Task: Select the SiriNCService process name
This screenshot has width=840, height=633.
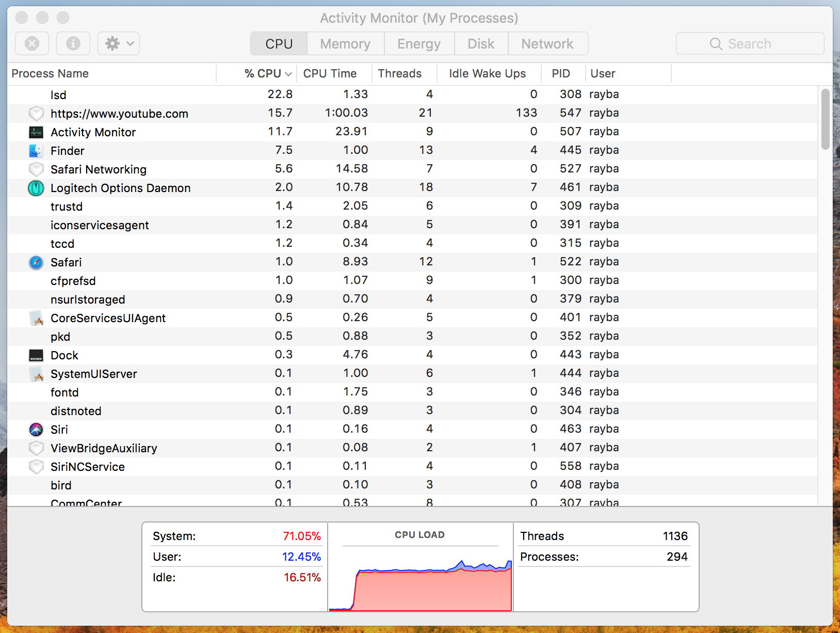Action: pos(88,467)
